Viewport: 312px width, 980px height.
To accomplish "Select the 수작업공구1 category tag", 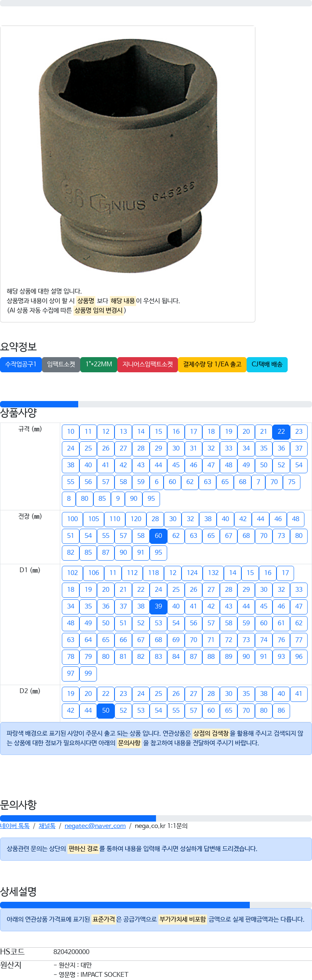I will click(21, 364).
